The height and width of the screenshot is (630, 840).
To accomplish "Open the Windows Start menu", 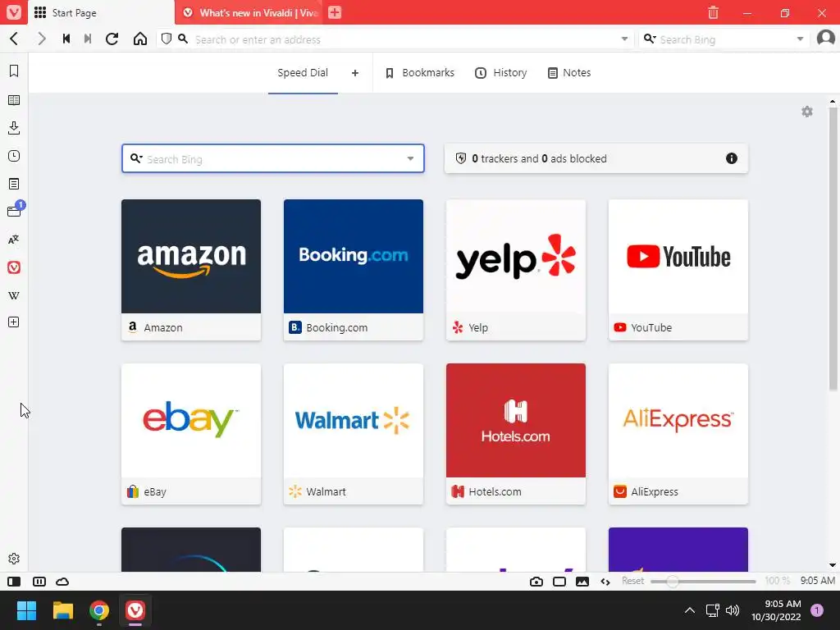I will pyautogui.click(x=26, y=610).
